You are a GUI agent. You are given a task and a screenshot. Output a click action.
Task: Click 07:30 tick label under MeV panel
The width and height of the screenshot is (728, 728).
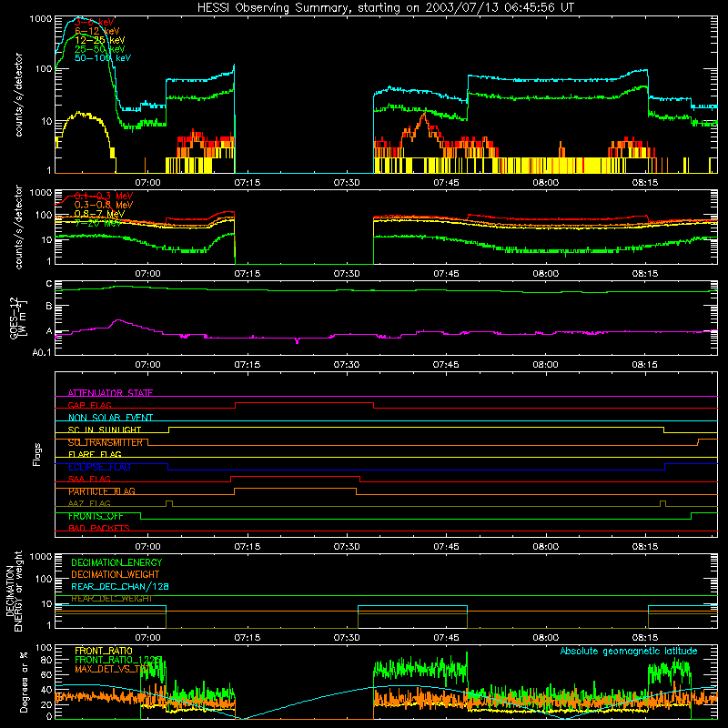pos(347,274)
